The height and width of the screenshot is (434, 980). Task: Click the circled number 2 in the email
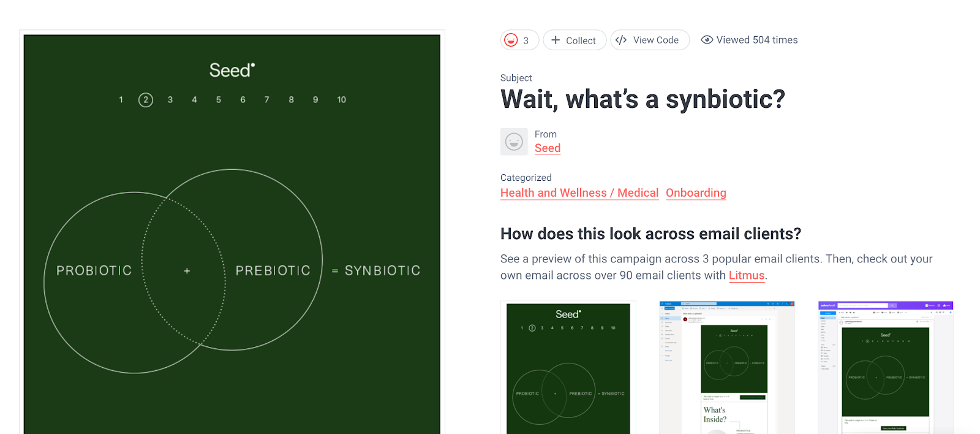click(x=146, y=100)
